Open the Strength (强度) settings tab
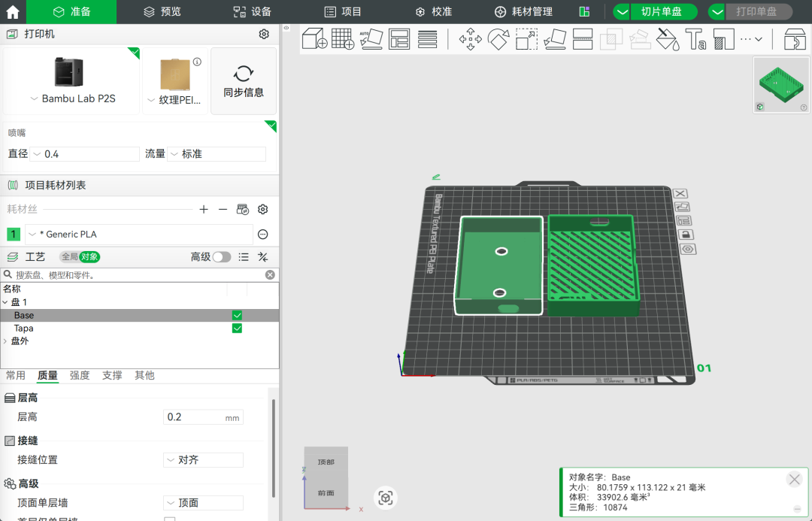 coord(80,375)
